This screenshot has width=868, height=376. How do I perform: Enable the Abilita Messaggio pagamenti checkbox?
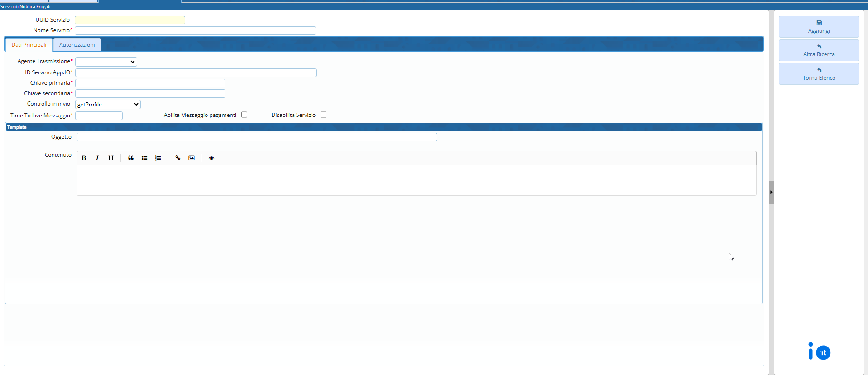[x=245, y=115]
